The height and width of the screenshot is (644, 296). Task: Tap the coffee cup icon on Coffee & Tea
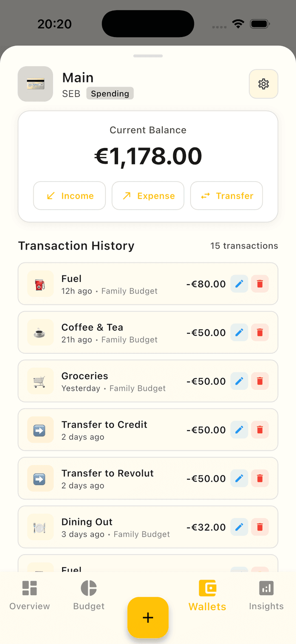click(x=40, y=332)
